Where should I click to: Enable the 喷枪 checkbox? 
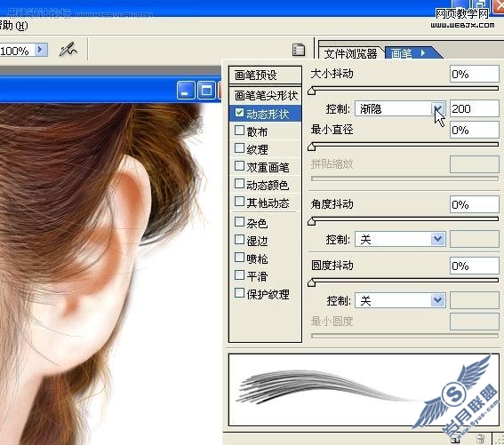[x=239, y=257]
